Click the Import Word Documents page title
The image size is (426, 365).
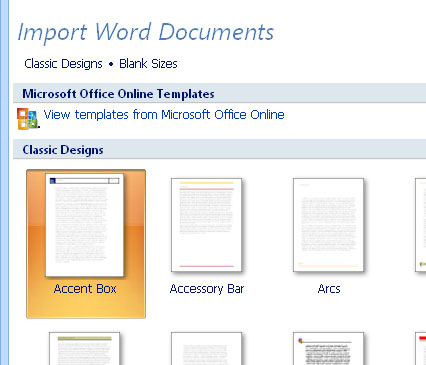[x=146, y=33]
